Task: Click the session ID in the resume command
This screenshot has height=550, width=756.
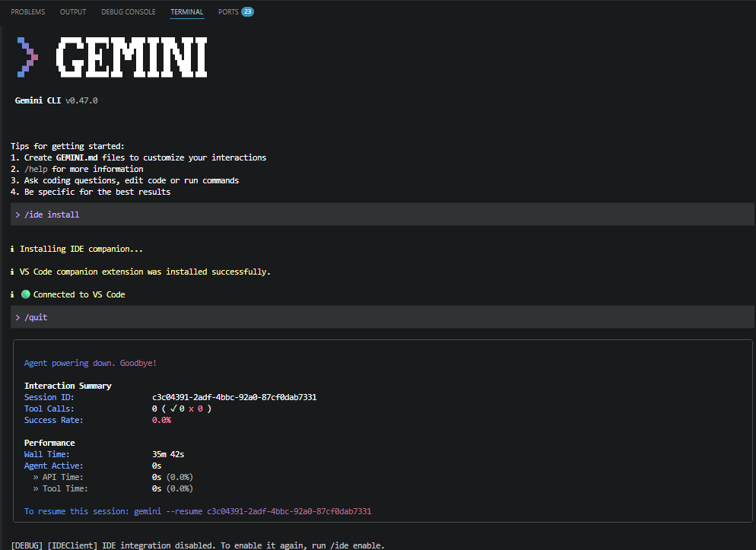Action: 289,511
